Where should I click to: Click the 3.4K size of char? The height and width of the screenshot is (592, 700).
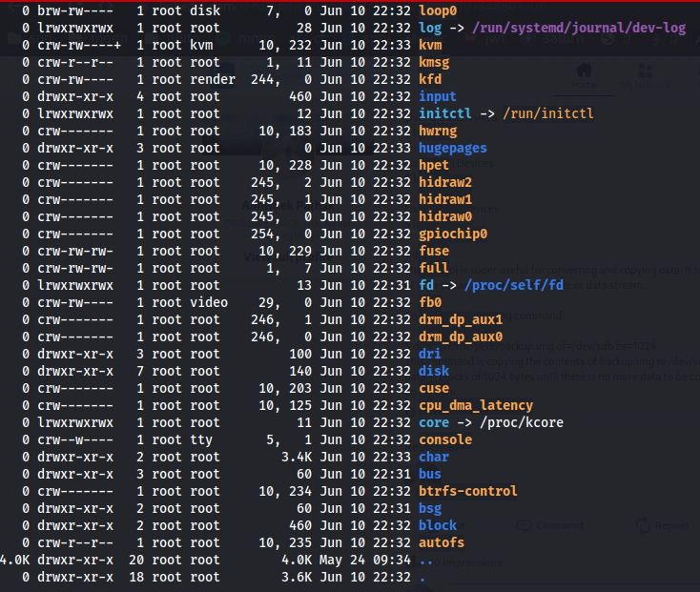pyautogui.click(x=297, y=458)
